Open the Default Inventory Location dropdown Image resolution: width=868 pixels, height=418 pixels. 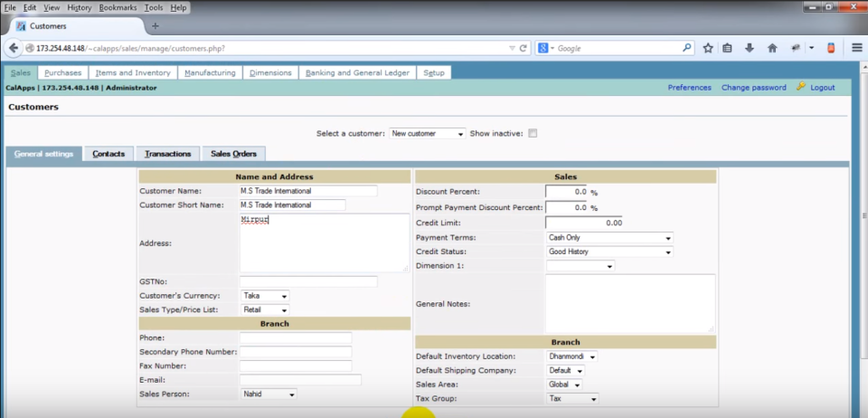(571, 356)
